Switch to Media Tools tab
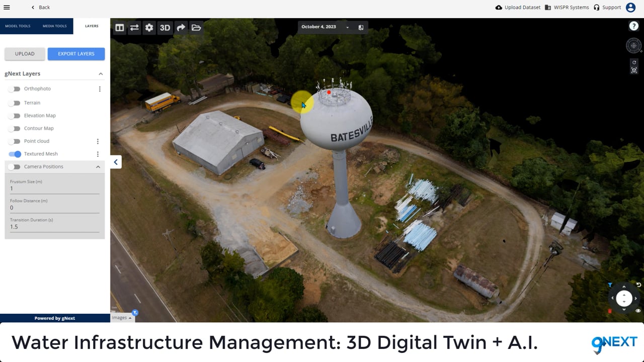 [54, 26]
